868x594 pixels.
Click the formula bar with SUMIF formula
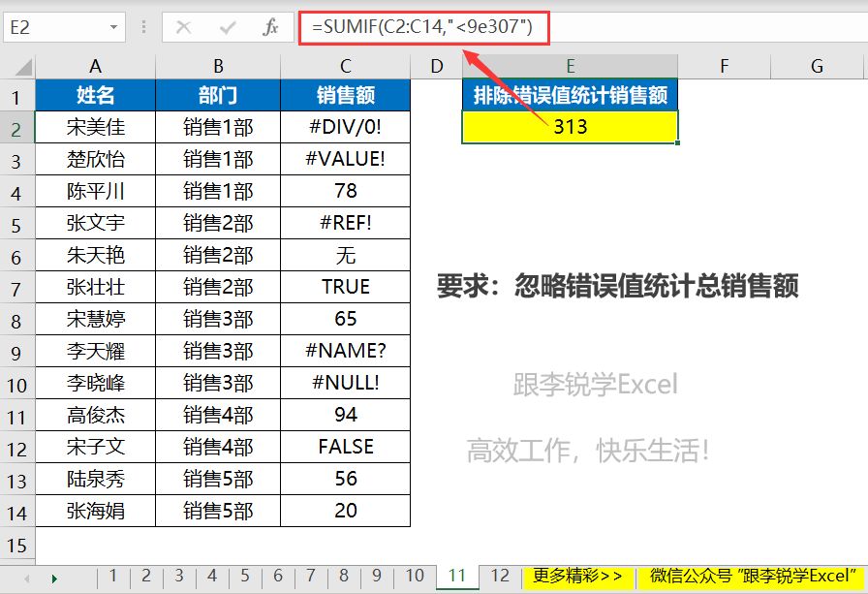(581, 28)
